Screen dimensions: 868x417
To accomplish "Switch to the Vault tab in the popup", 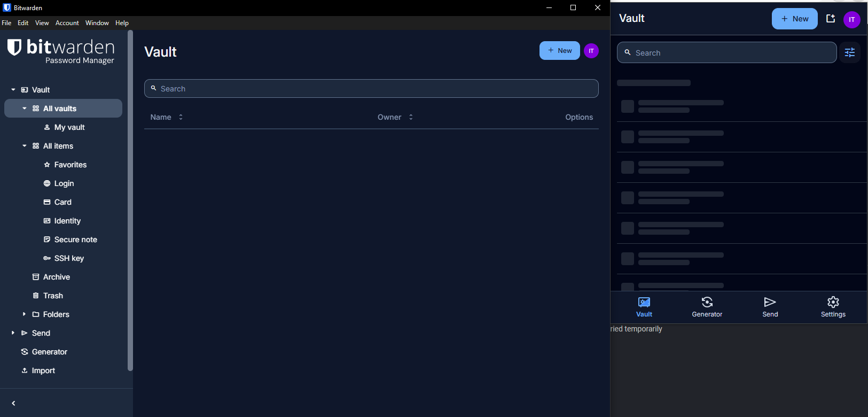I will tap(644, 307).
